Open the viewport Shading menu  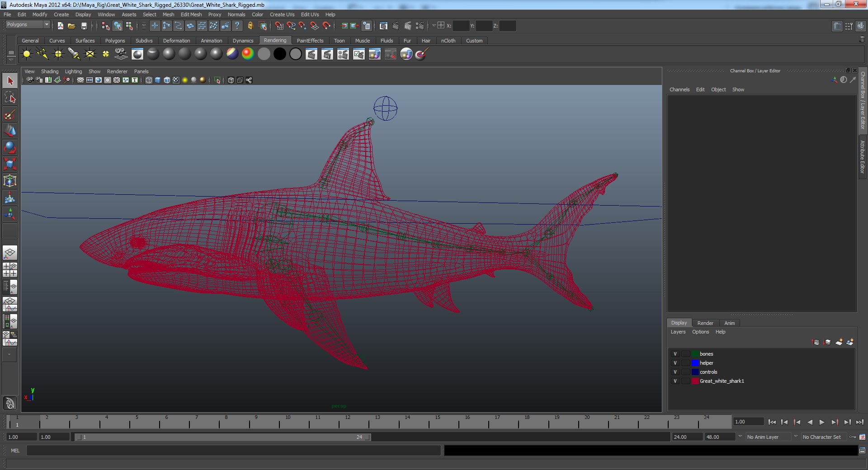(x=50, y=71)
